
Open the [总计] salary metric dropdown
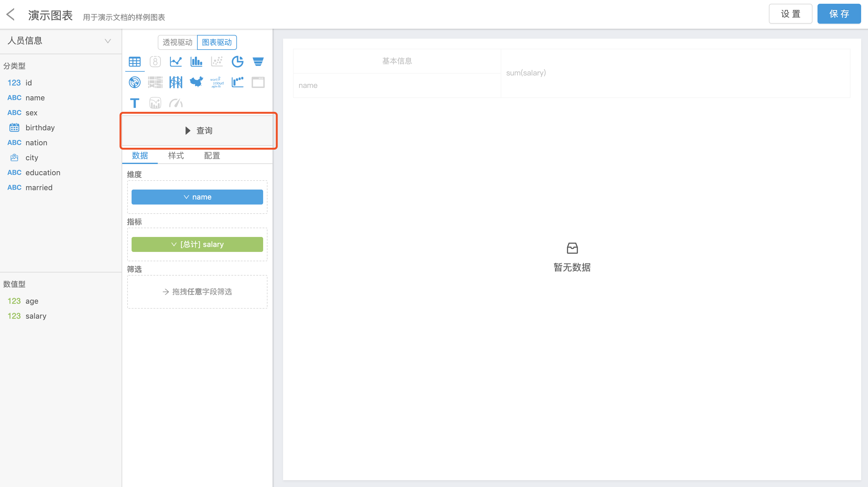[197, 244]
